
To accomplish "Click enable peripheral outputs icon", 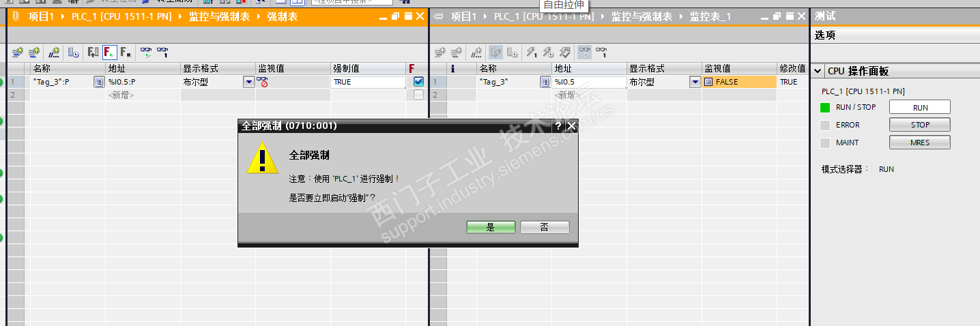I will pos(564,51).
